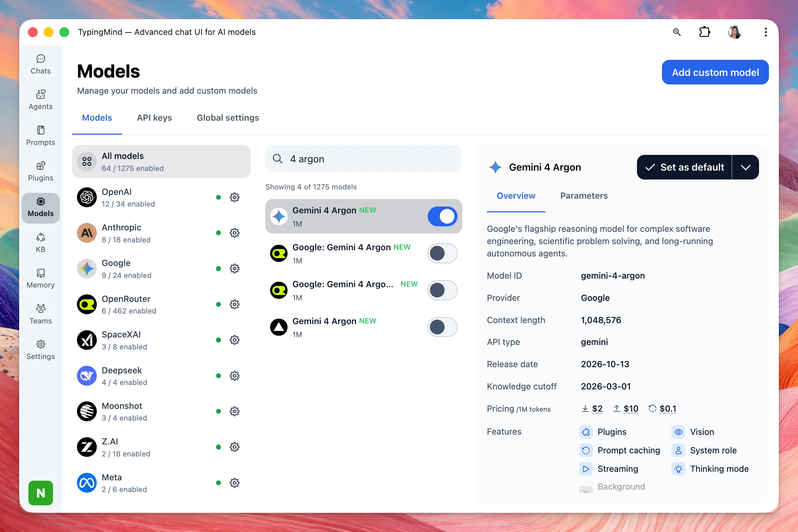Open Deepseek provider settings gear
Image resolution: width=798 pixels, height=532 pixels.
point(235,376)
